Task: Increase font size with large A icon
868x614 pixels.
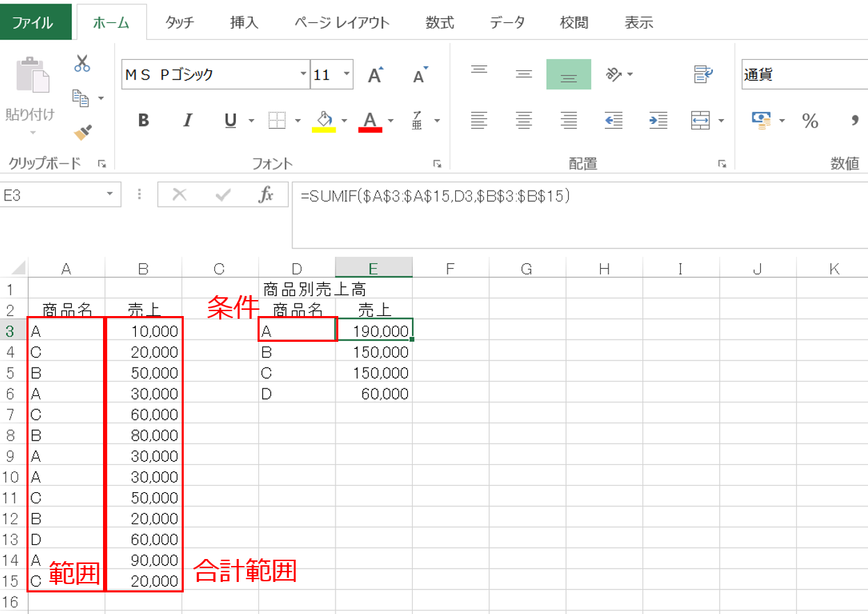Action: coord(375,75)
